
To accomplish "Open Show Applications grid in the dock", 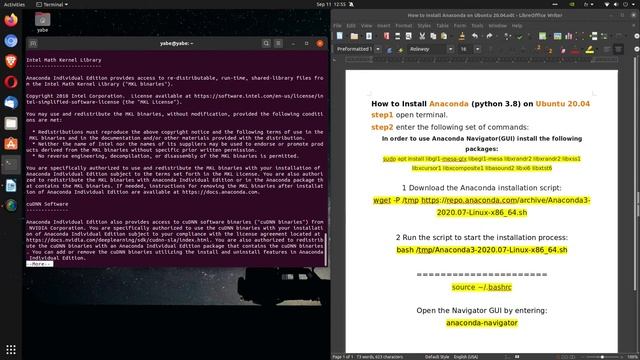I will [x=11, y=349].
